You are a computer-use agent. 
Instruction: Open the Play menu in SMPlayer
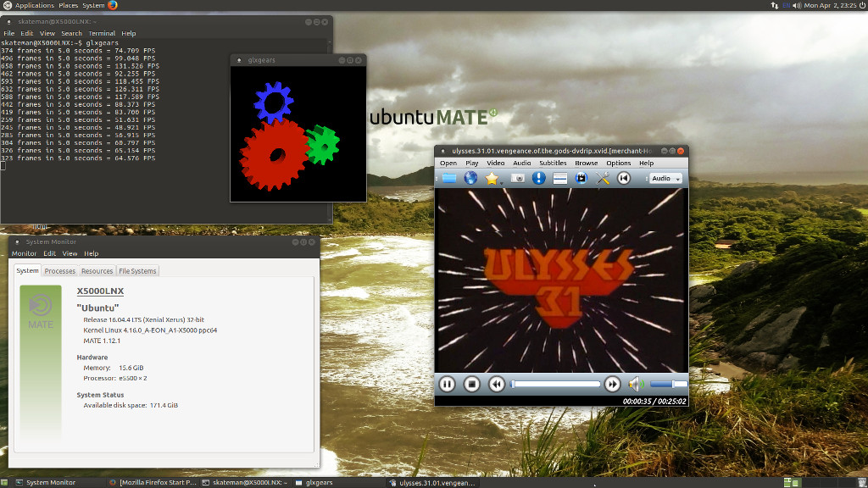click(471, 164)
